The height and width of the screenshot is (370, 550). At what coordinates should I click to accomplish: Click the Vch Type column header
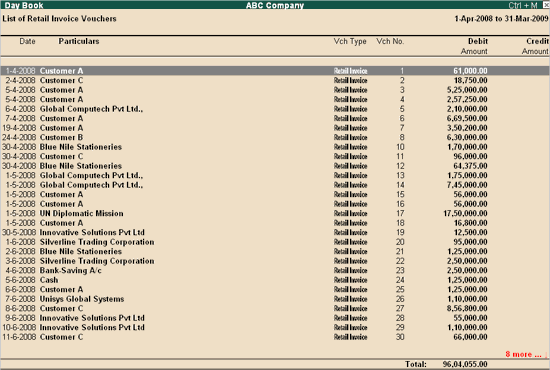click(350, 41)
